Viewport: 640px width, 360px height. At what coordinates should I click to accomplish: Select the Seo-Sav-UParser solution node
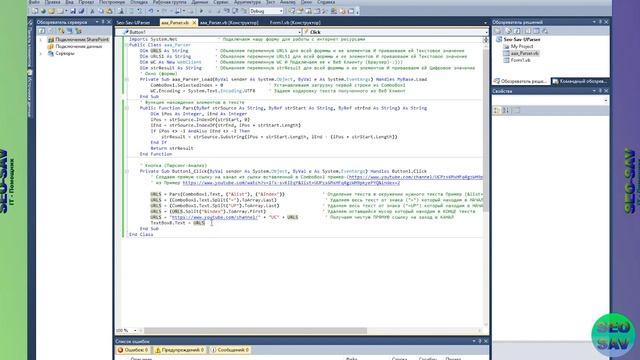point(521,40)
